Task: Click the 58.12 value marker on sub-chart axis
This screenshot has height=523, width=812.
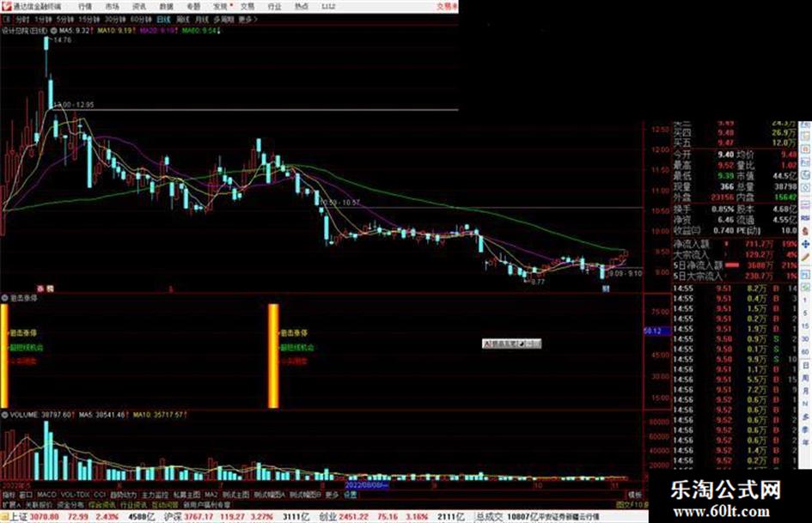Action: click(x=656, y=331)
